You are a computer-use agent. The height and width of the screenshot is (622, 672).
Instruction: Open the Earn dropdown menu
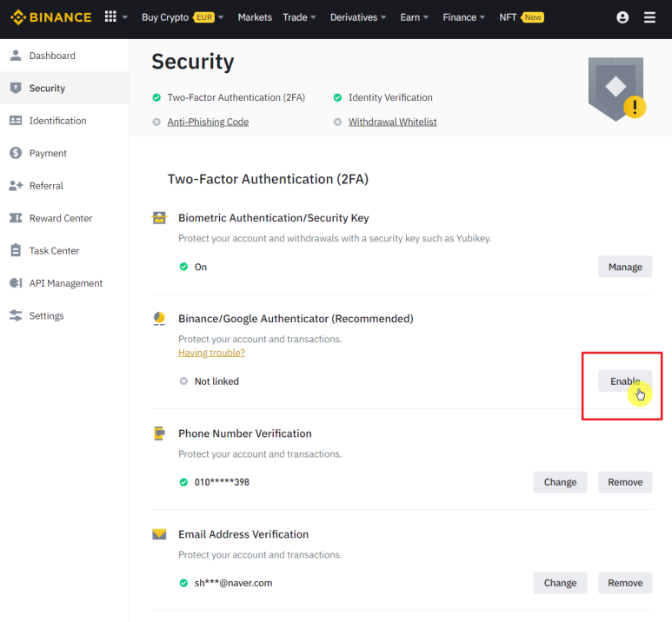[414, 17]
